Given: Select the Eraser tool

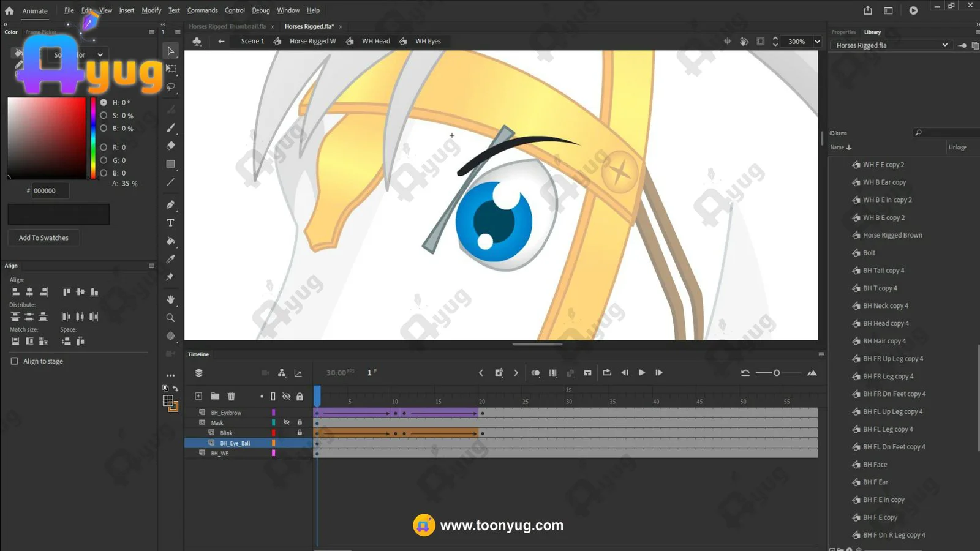Looking at the screenshot, I should (x=170, y=146).
